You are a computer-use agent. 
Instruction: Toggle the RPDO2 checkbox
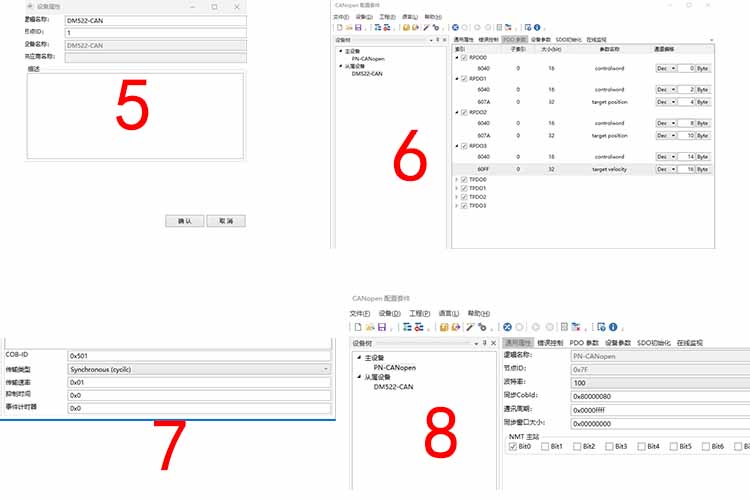pos(464,112)
